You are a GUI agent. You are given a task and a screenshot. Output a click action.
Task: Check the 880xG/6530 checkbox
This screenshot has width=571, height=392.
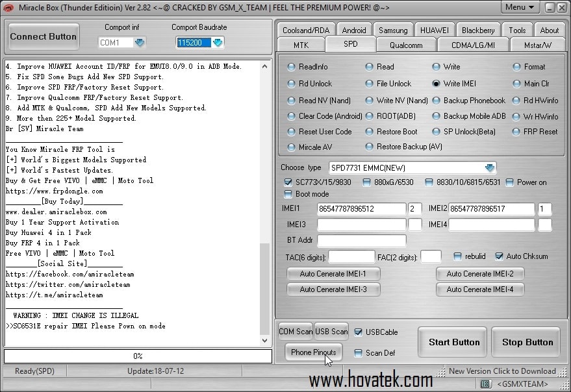pos(367,182)
